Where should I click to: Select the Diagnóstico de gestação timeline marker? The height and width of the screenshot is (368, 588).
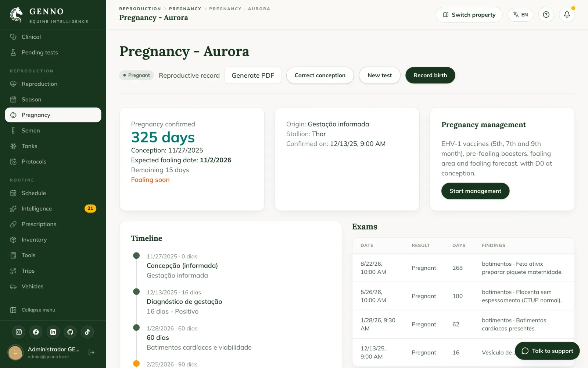[x=136, y=291]
